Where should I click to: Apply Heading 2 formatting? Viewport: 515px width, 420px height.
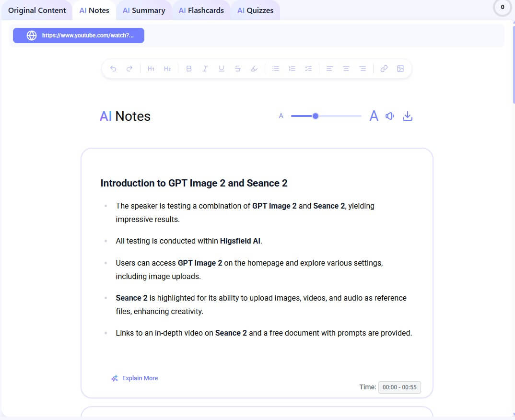click(x=167, y=69)
